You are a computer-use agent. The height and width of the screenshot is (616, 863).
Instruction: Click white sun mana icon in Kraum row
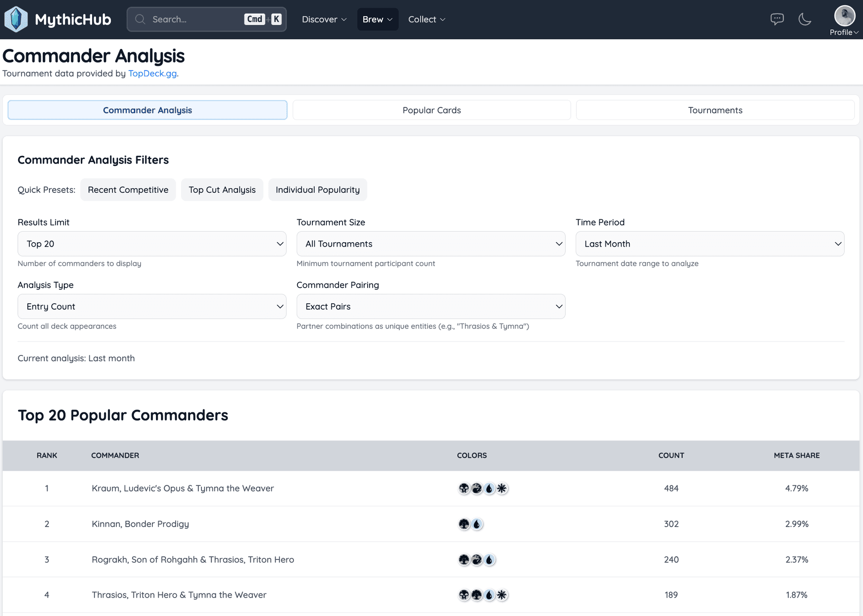coord(502,488)
